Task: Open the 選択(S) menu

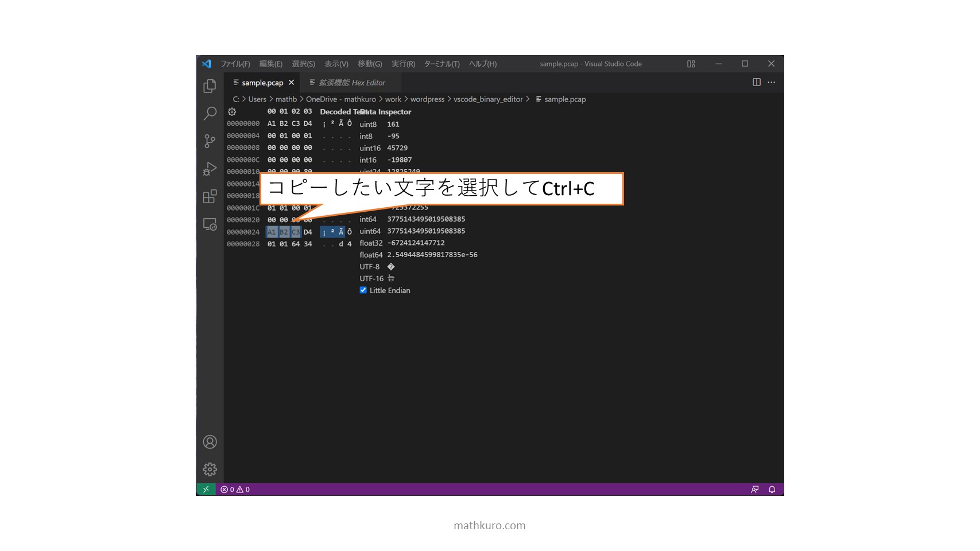Action: coord(303,64)
